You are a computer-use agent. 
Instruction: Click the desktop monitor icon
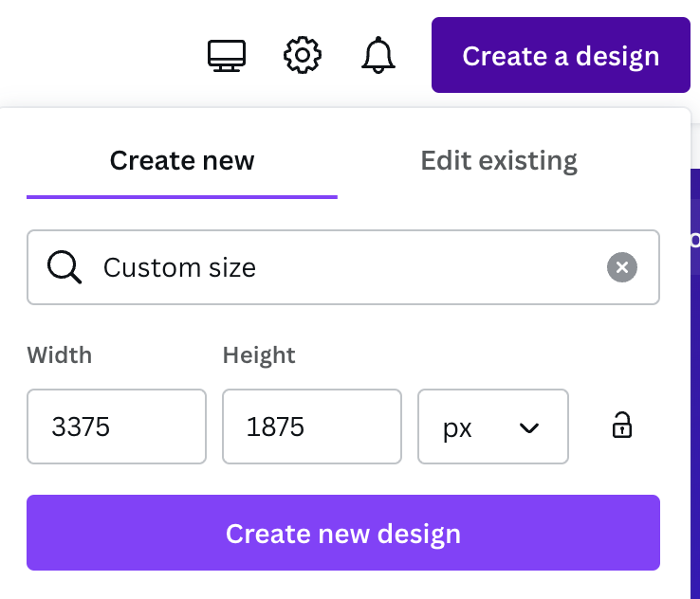(x=227, y=56)
